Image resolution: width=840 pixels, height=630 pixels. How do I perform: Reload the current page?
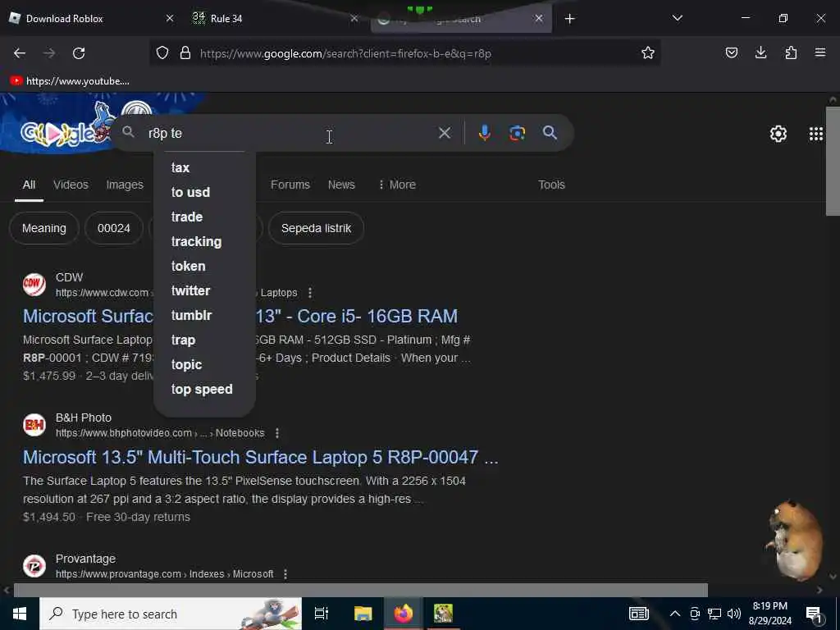[x=79, y=53]
